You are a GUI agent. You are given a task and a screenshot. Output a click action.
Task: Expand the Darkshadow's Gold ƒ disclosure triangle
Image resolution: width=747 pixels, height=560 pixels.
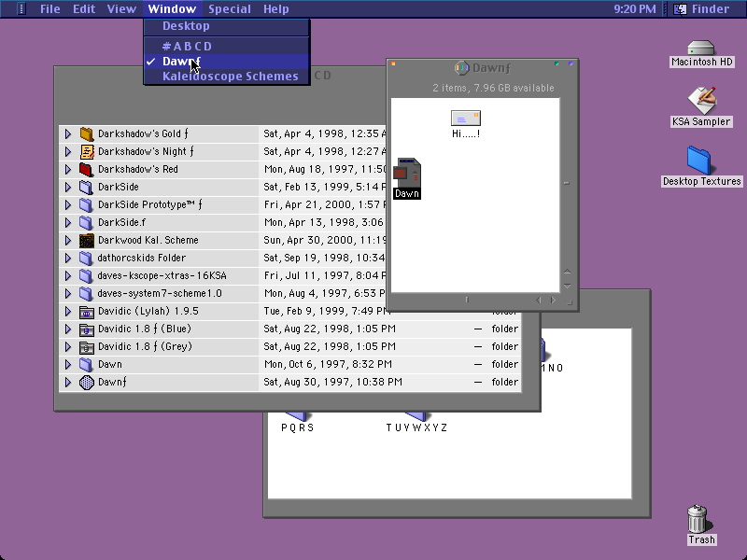pos(68,133)
